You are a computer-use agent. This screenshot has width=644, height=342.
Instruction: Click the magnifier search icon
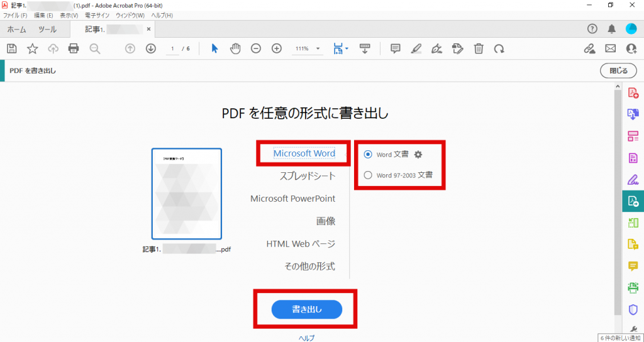coord(95,48)
